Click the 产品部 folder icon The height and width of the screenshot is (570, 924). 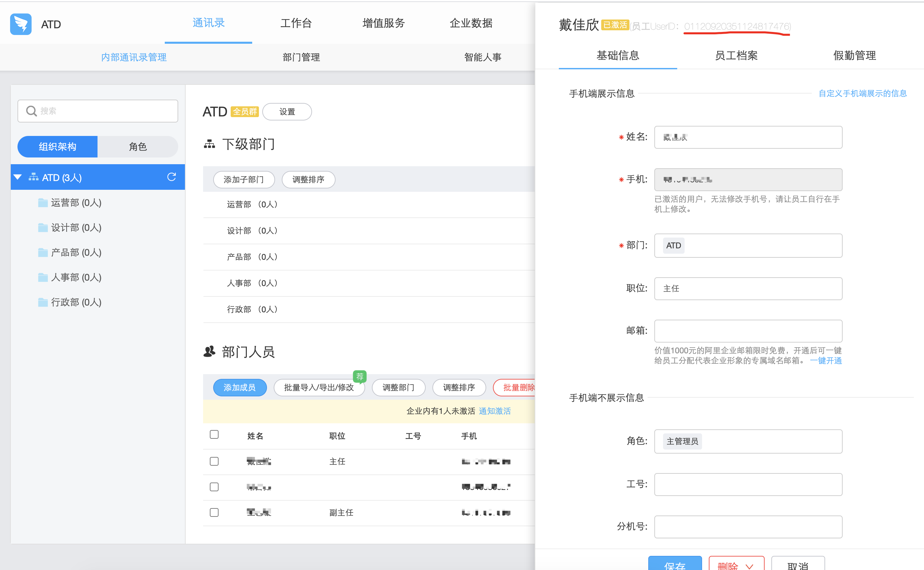[x=43, y=253]
